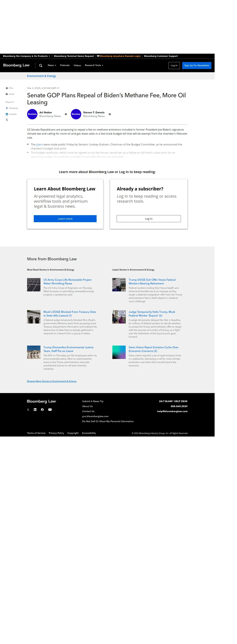This screenshot has width=237, height=644.
Task: Email author Steven T. Dennis envelope icon
Action: tap(110, 114)
